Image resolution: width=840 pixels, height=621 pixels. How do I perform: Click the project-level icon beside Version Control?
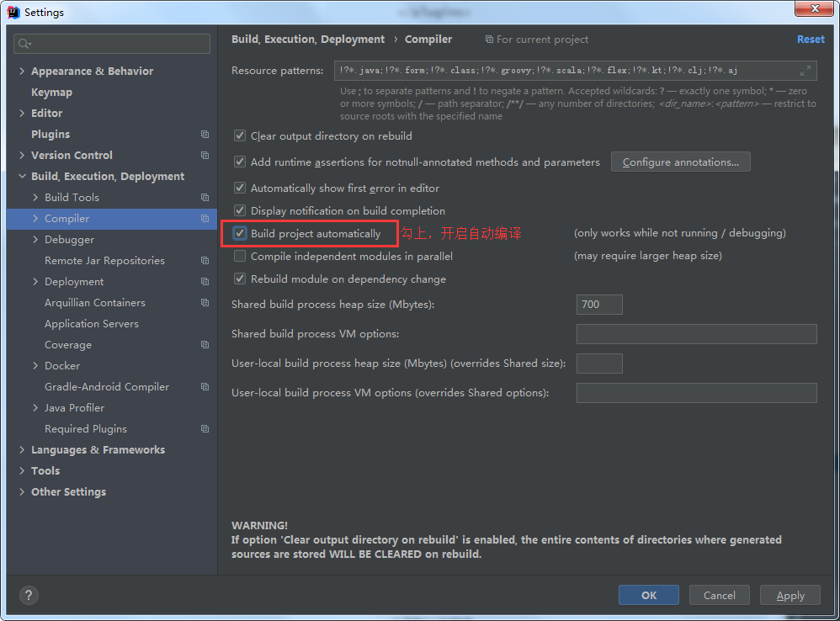205,155
